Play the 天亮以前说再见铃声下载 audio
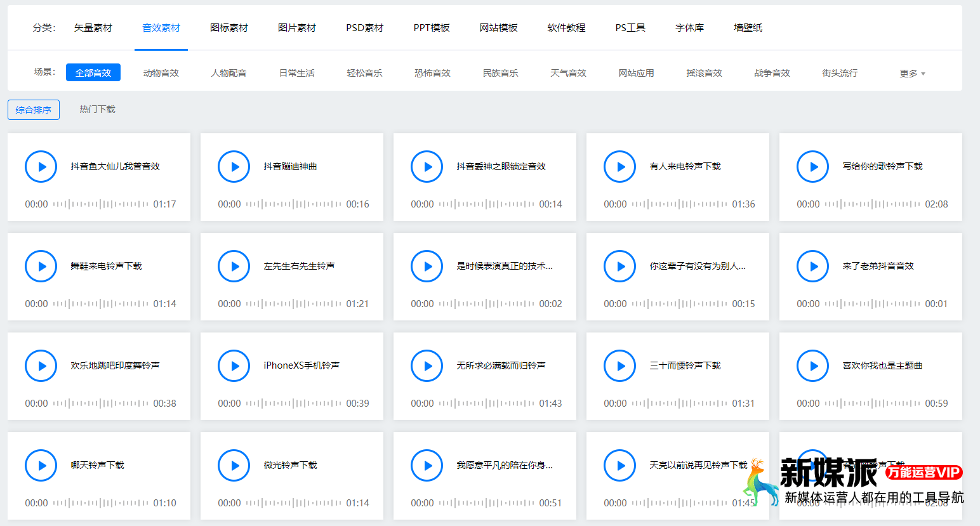Image resolution: width=980 pixels, height=526 pixels. 619,465
